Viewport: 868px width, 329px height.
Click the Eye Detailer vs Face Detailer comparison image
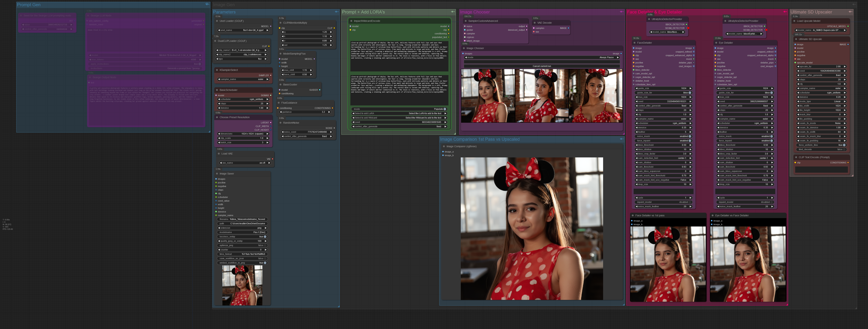coord(748,264)
